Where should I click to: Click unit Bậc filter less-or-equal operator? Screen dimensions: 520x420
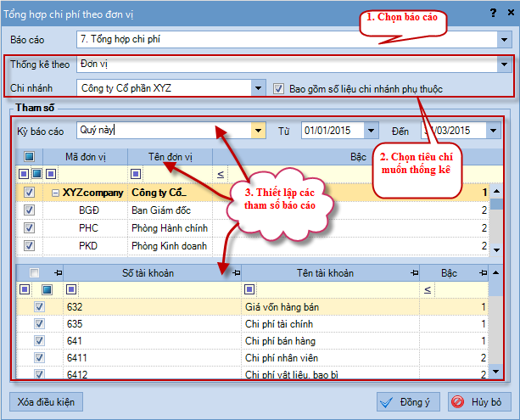(x=221, y=174)
